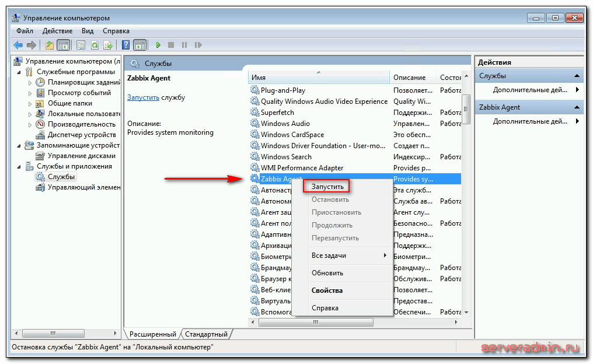Expand the Просмотр событий node

pyautogui.click(x=30, y=93)
